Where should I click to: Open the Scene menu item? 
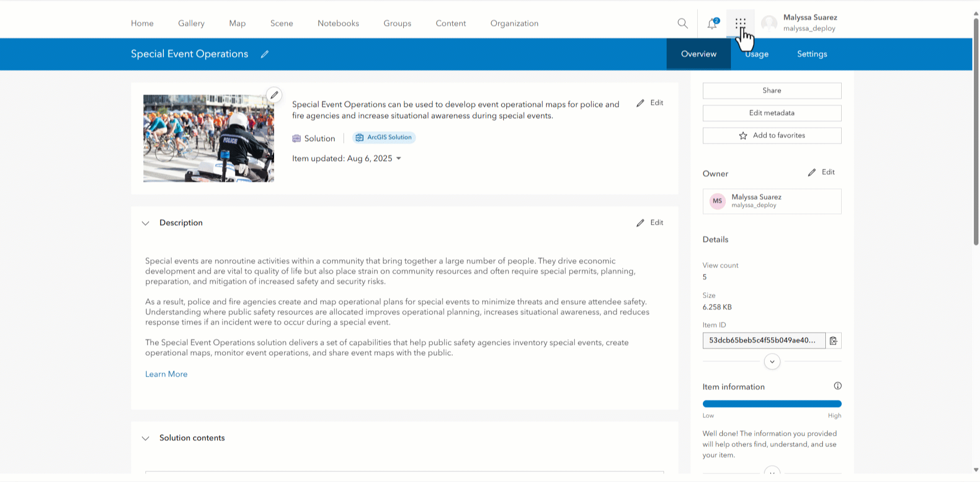click(x=282, y=23)
